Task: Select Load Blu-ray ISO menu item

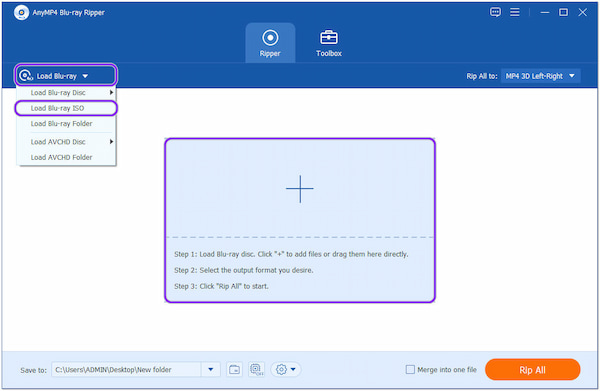Action: click(x=66, y=108)
